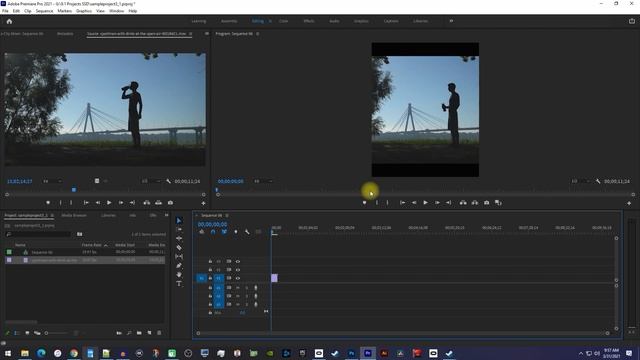Viewport: 640px width, 360px height.
Task: Open Source monitor playback resolution dropdown
Action: [x=151, y=181]
